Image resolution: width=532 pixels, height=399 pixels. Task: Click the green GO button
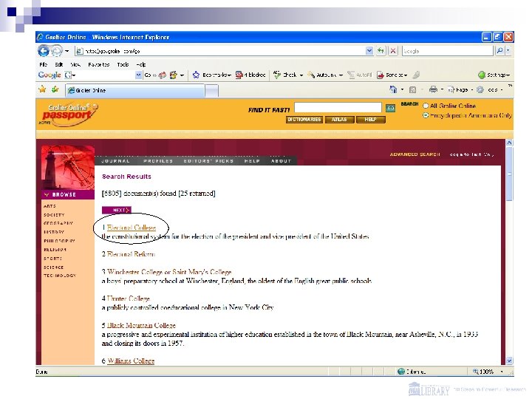click(391, 108)
